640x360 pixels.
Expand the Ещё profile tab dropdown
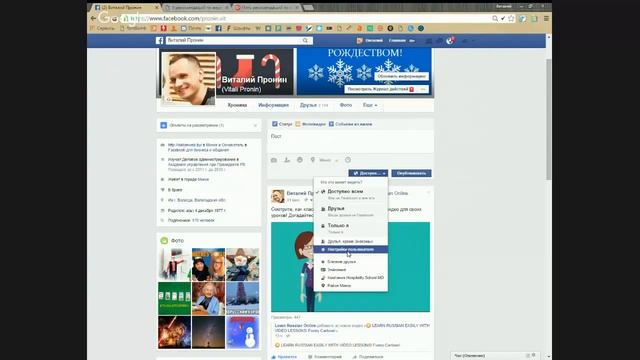[370, 105]
